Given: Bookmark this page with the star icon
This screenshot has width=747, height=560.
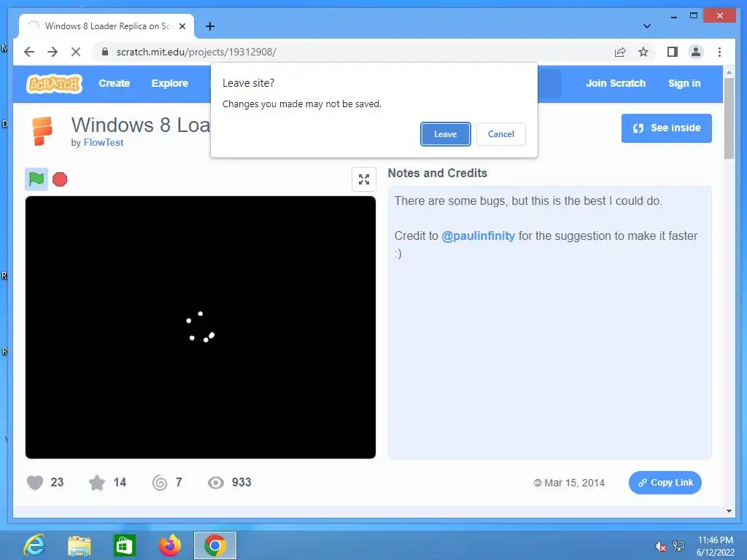Looking at the screenshot, I should 643,52.
